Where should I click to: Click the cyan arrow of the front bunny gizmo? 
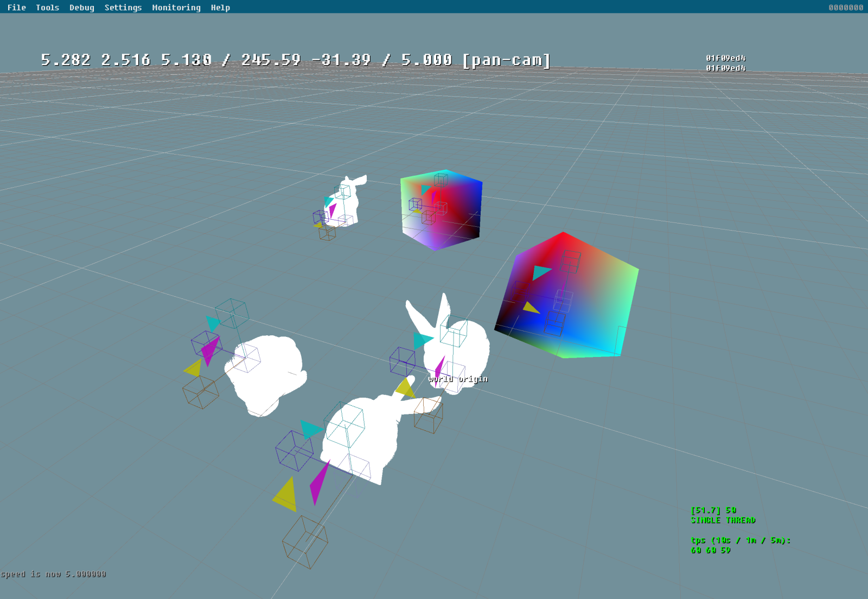pyautogui.click(x=311, y=429)
